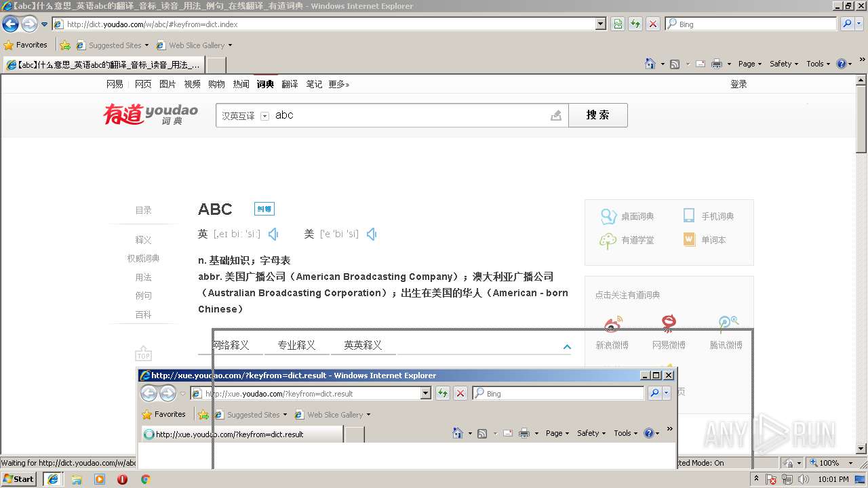This screenshot has width=868, height=488.
Task: Click the Windows Start button
Action: tap(19, 479)
